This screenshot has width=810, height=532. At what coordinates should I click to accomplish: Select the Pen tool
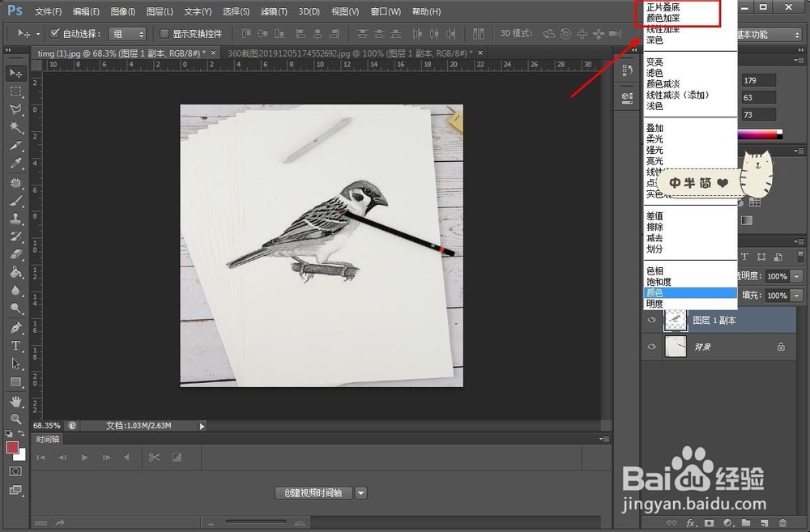tap(15, 327)
